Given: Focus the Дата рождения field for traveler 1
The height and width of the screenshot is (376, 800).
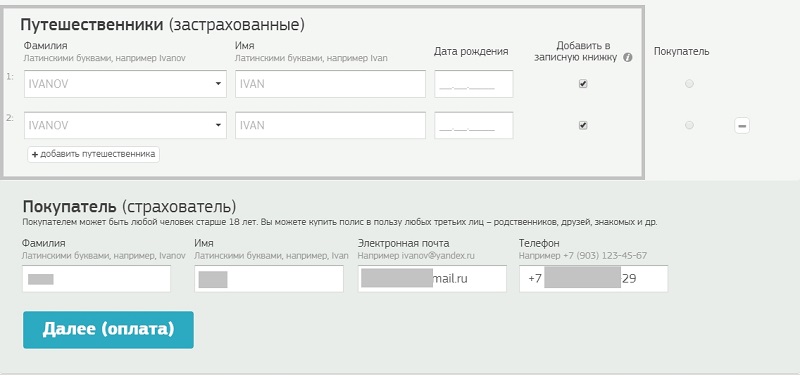Looking at the screenshot, I should pyautogui.click(x=473, y=84).
